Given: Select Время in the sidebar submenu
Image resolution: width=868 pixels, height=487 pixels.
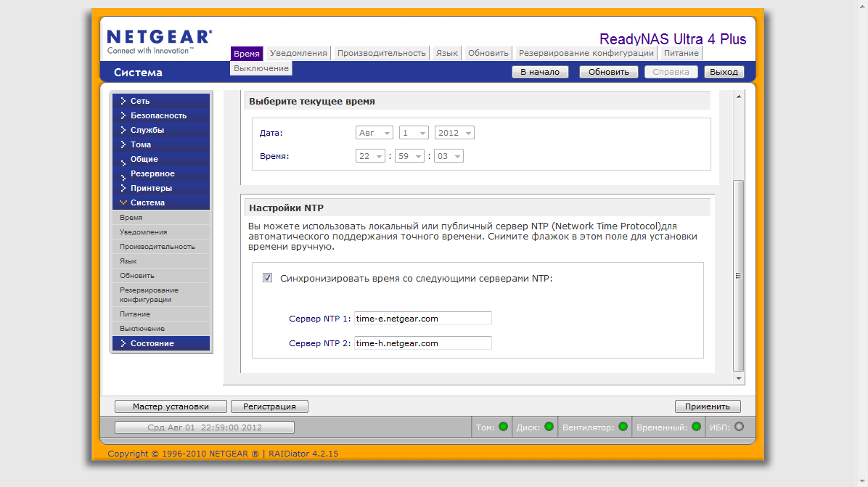Looking at the screenshot, I should (x=161, y=218).
